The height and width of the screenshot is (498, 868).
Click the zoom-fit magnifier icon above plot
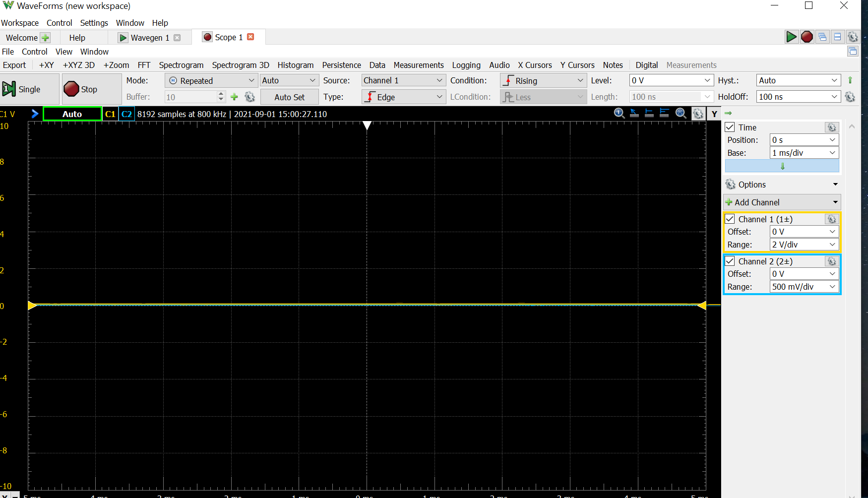click(x=681, y=114)
